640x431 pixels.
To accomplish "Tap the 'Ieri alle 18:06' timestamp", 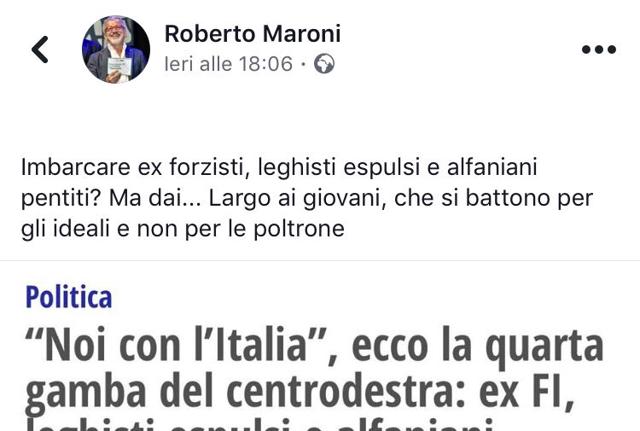I will pyautogui.click(x=229, y=64).
